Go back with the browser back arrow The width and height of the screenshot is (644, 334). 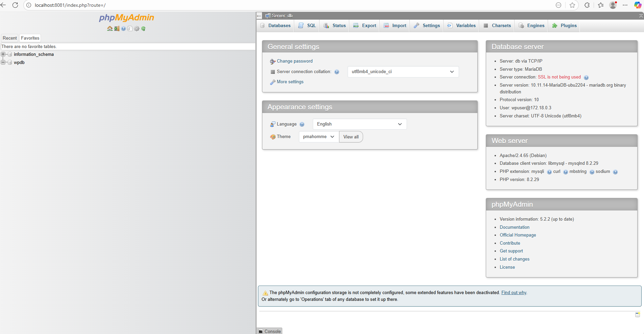[3, 5]
